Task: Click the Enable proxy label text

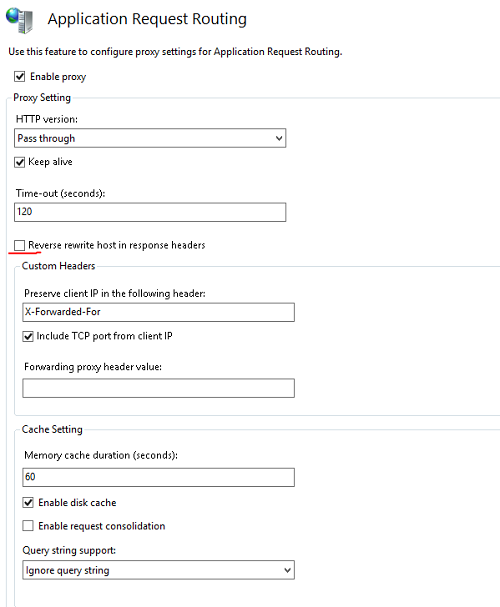Action: (x=58, y=77)
